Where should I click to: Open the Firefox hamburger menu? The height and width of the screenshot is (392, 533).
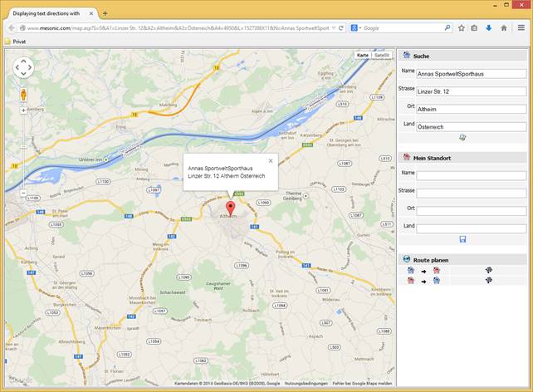(x=521, y=27)
